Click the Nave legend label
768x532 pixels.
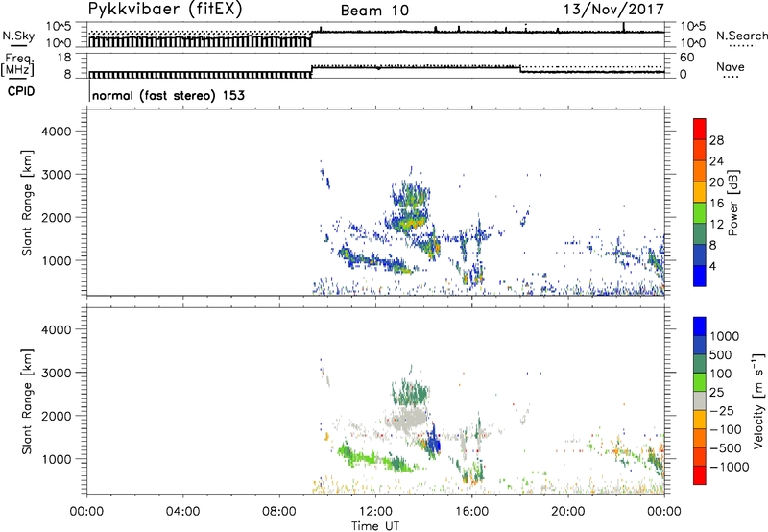click(731, 66)
